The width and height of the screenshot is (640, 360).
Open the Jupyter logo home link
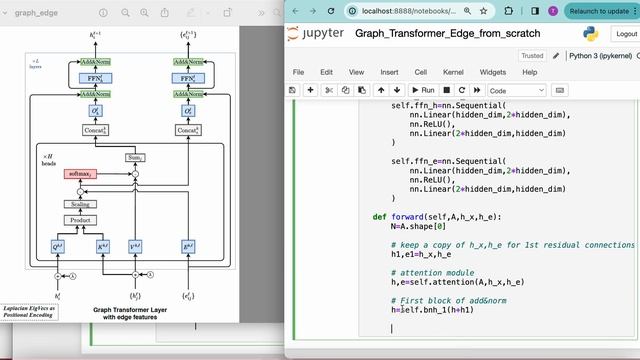(316, 33)
